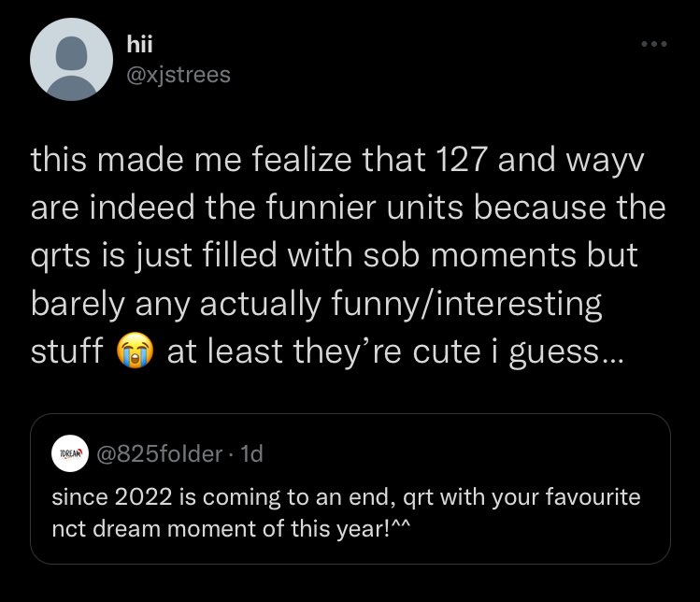
Task: Open the three-dot more options menu
Action: pos(654,44)
